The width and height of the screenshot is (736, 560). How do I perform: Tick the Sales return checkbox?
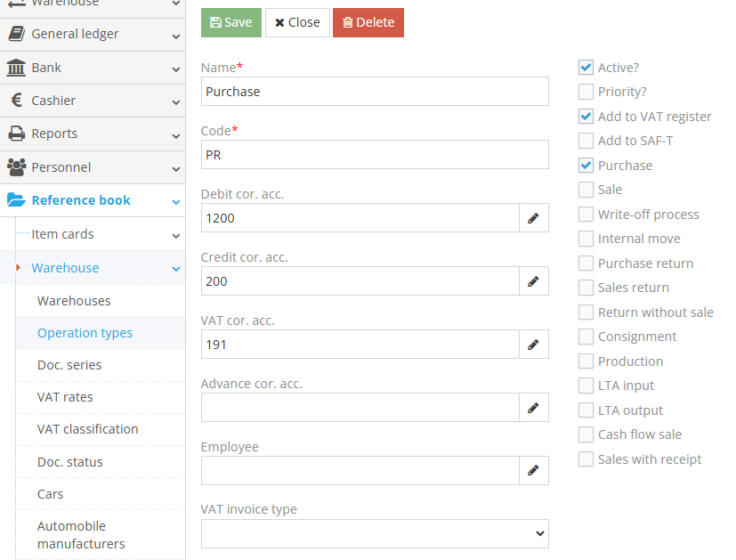pyautogui.click(x=586, y=288)
